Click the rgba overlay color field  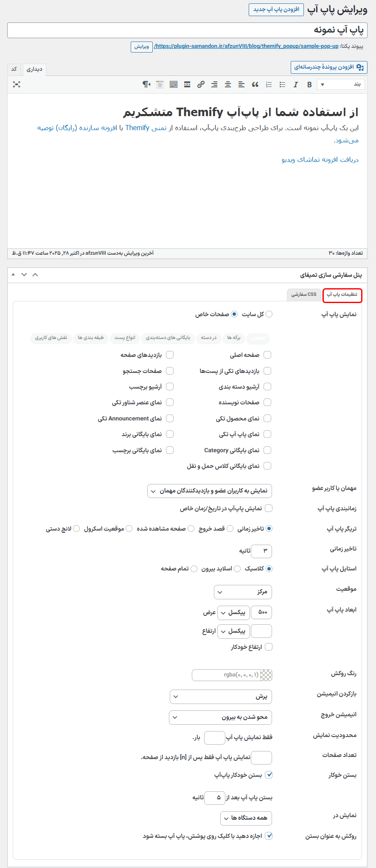pos(226,675)
